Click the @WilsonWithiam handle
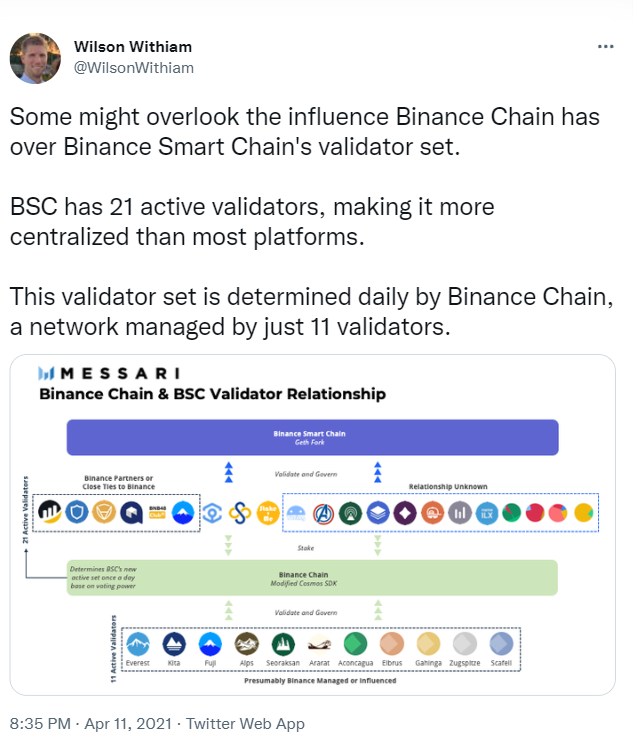Image resolution: width=633 pixels, height=742 pixels. [x=134, y=67]
